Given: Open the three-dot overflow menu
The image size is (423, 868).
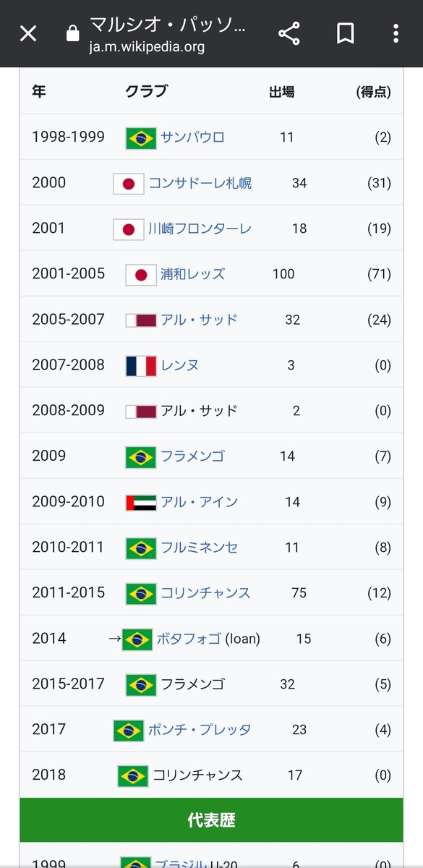Looking at the screenshot, I should coord(396,33).
